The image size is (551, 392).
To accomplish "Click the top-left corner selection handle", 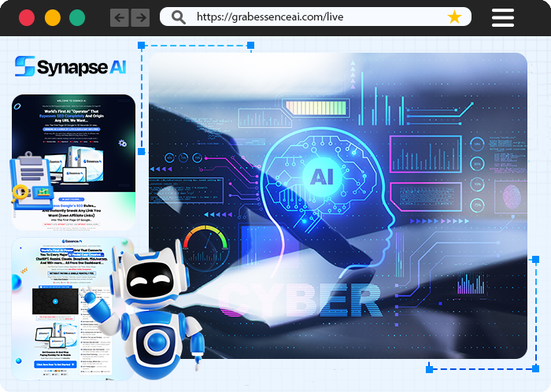I will pos(141,46).
